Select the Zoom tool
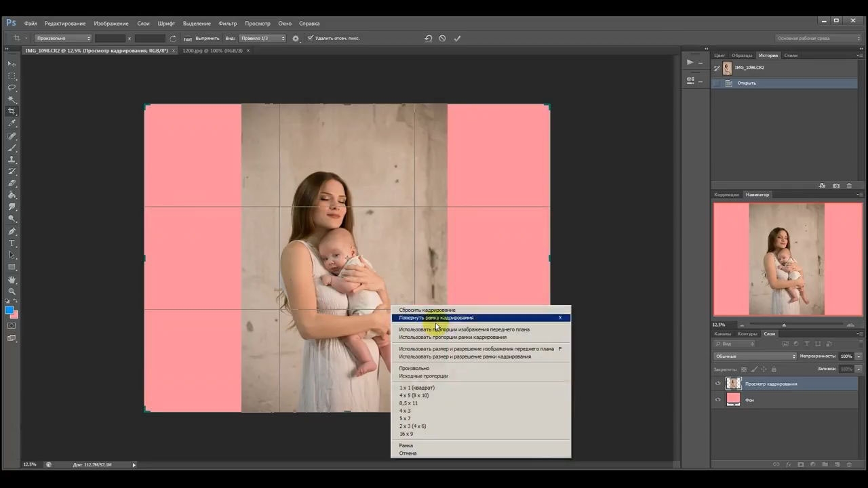Image resolution: width=868 pixels, height=488 pixels. pyautogui.click(x=12, y=291)
